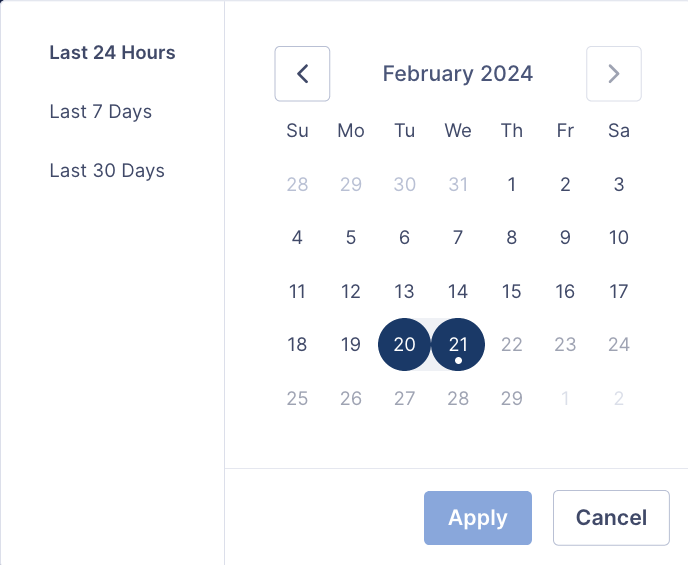Viewport: 688px width, 565px height.
Task: Select today's date, February 21
Action: coord(458,345)
